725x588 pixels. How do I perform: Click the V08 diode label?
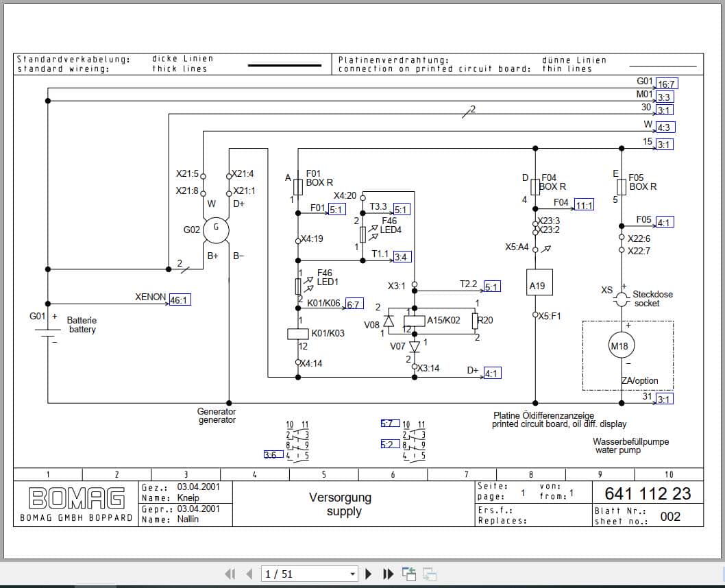[371, 325]
